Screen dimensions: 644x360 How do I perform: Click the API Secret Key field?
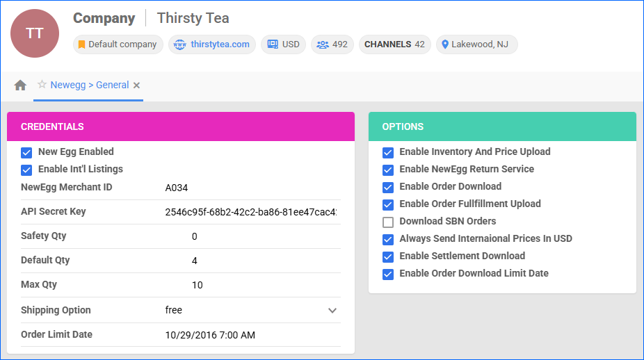(250, 212)
